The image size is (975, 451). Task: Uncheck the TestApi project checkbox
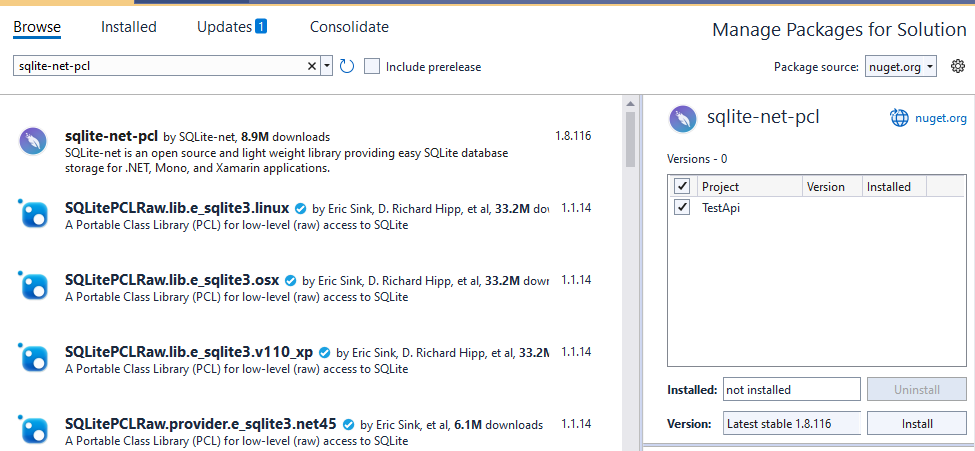click(682, 207)
